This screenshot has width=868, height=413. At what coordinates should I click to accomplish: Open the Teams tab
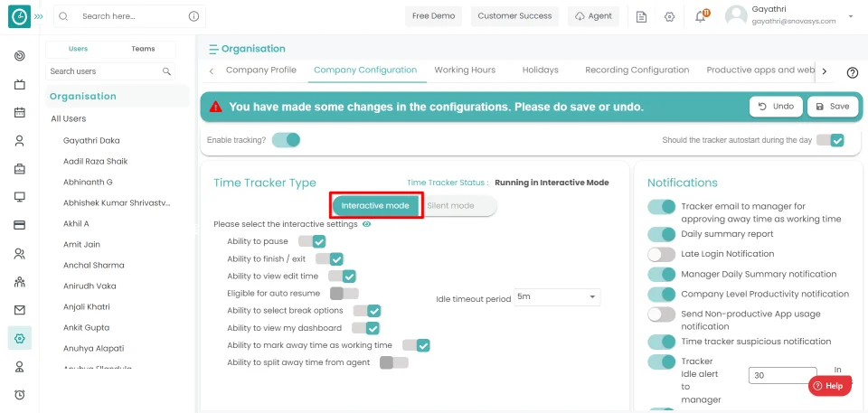click(x=143, y=50)
